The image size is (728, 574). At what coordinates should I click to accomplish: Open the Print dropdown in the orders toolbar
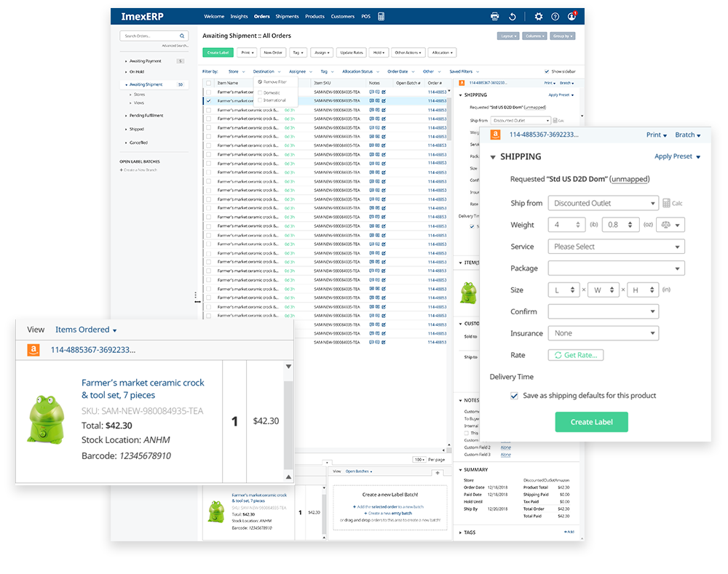pos(247,52)
